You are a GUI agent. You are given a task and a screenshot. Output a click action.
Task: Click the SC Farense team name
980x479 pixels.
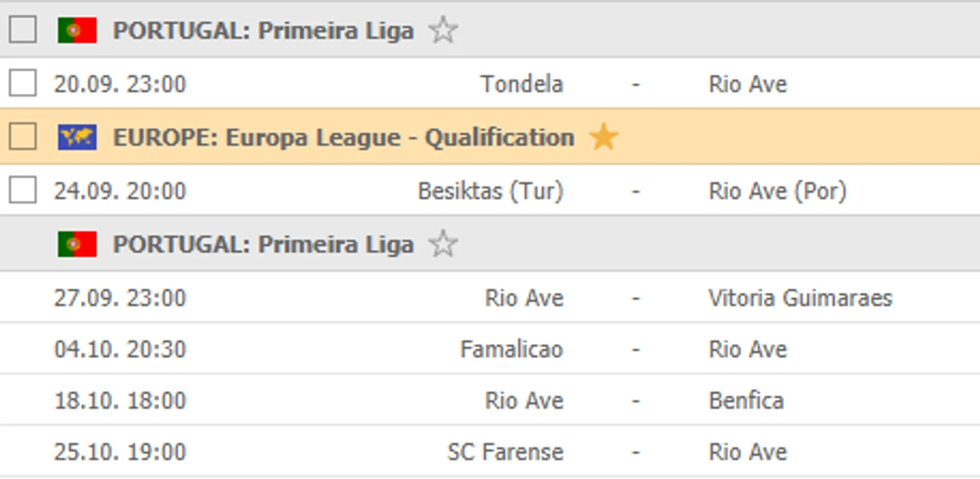click(505, 452)
